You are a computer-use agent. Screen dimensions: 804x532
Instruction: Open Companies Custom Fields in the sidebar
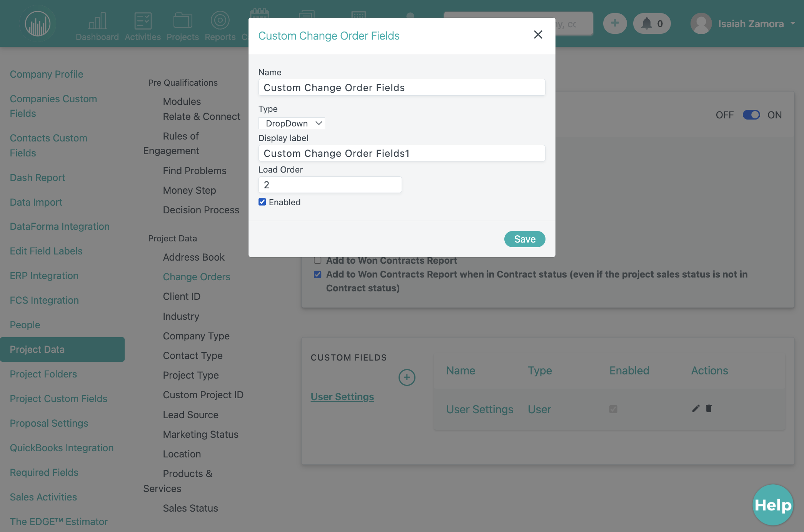pos(53,106)
